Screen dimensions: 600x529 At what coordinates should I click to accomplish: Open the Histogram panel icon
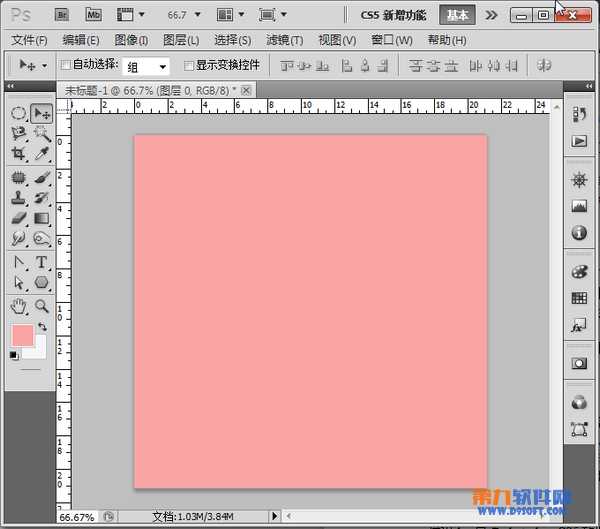(578, 207)
